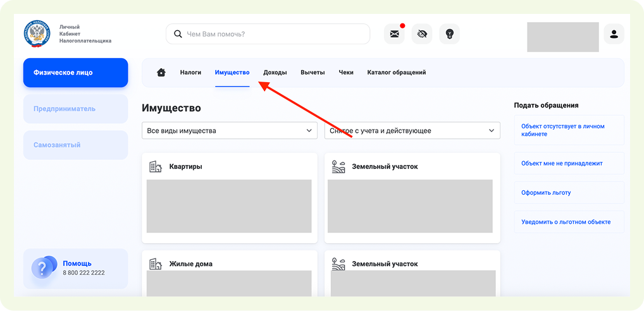Switch to the Налоги tab
Viewport: 644px width, 311px height.
tap(190, 73)
